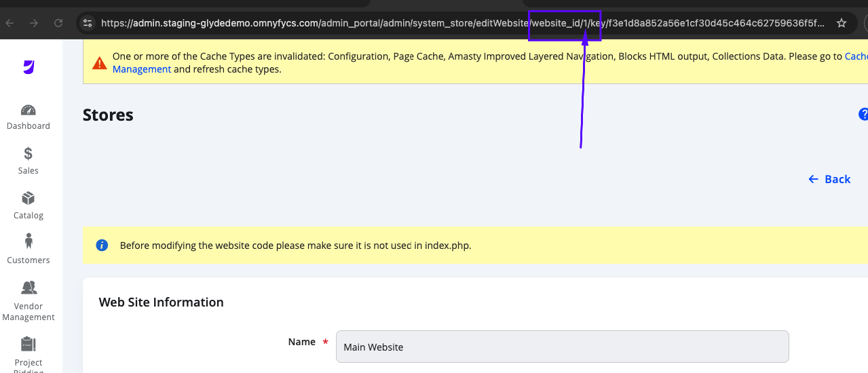
Task: Click the Stores page heading
Action: pos(108,115)
